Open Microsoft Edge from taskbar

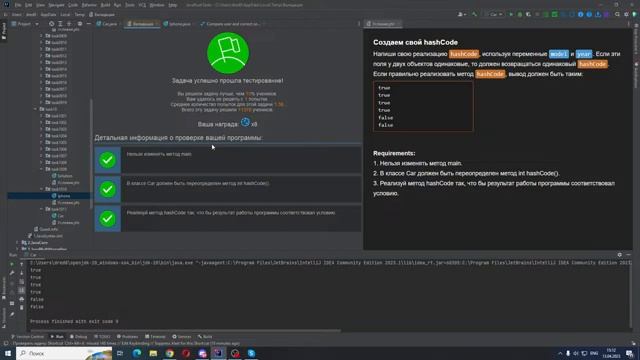[x=137, y=353]
